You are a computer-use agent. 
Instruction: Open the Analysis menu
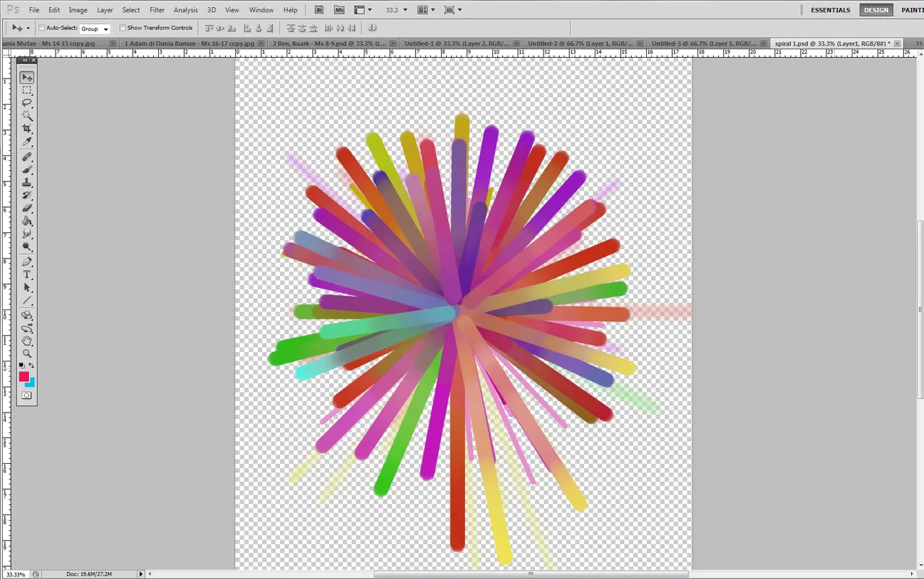coord(186,10)
